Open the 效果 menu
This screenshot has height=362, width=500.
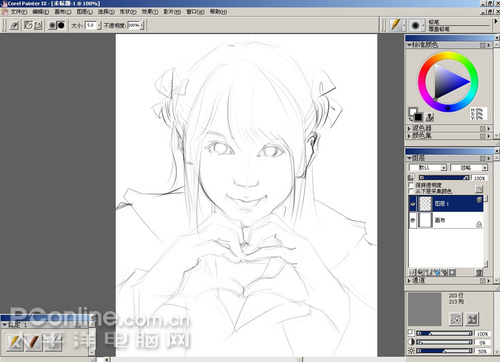150,12
